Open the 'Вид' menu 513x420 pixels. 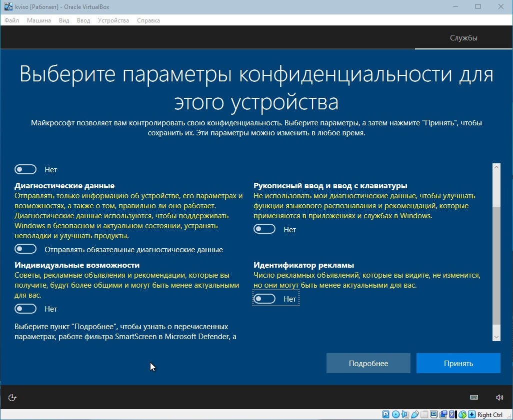(64, 20)
